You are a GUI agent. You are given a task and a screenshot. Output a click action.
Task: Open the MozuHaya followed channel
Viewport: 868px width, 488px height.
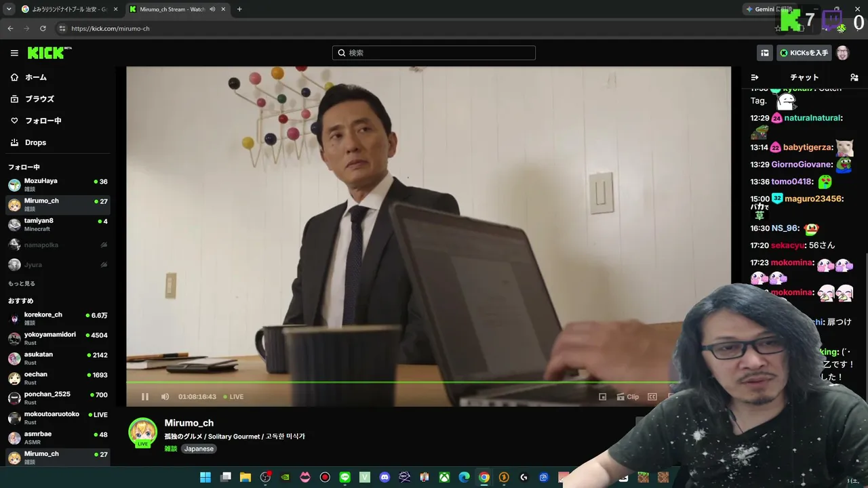pos(58,184)
